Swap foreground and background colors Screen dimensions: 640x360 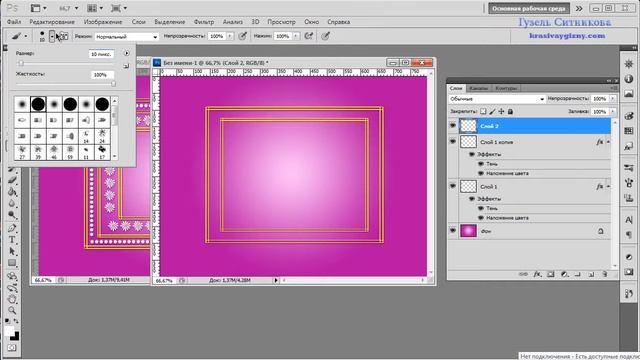tap(16, 321)
